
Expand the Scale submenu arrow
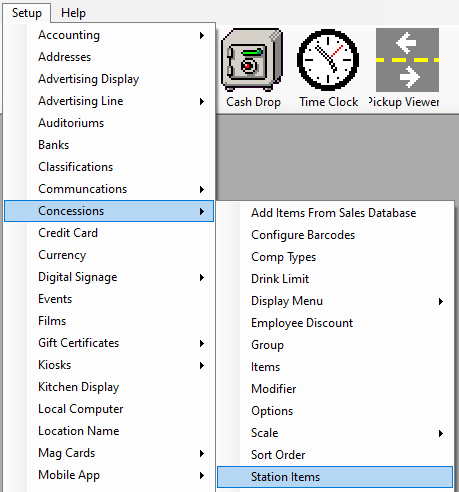(x=441, y=433)
